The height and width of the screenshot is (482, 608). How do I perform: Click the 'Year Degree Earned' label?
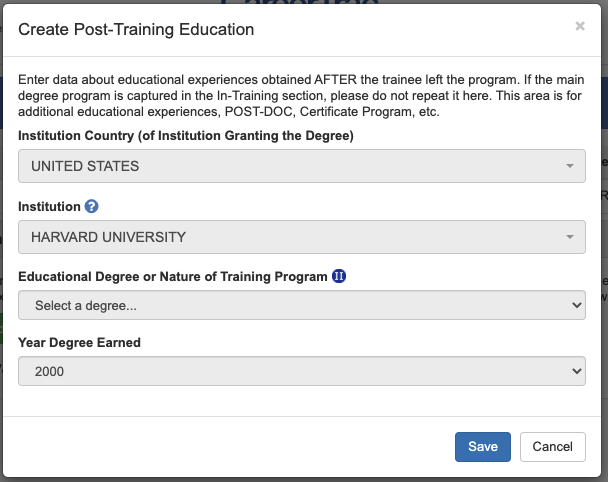(79, 342)
